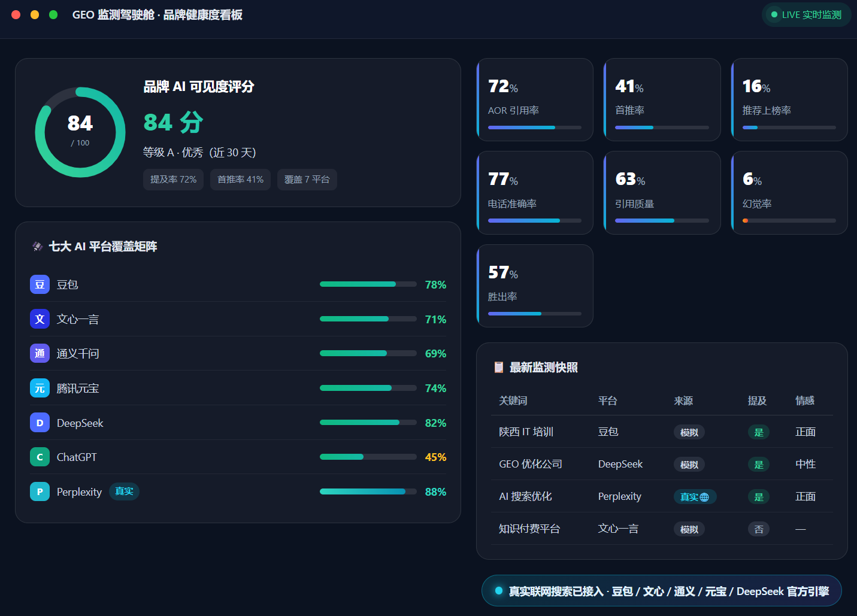Click the 关键词 column header
857x616 pixels.
(x=513, y=400)
